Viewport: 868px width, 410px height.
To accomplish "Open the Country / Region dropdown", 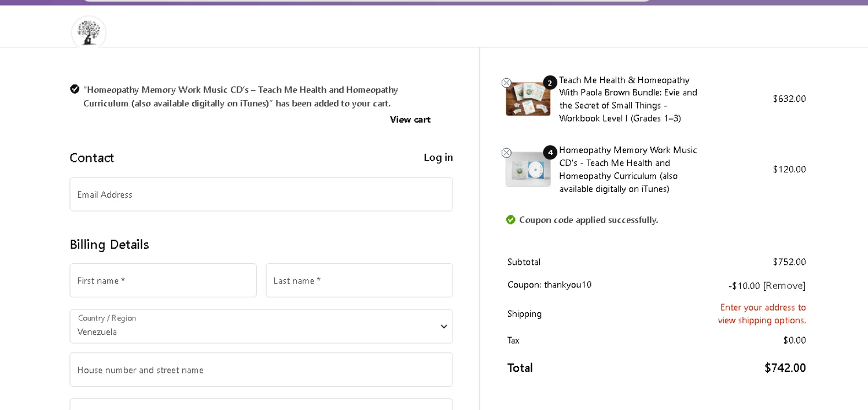I will (x=261, y=326).
